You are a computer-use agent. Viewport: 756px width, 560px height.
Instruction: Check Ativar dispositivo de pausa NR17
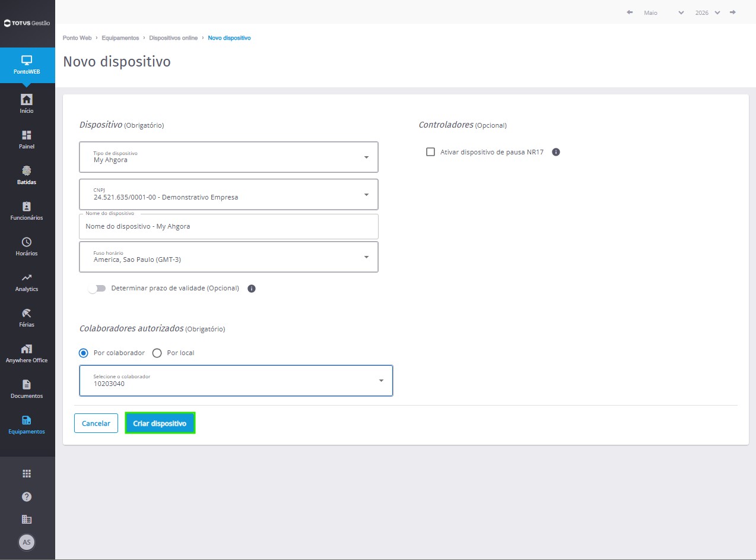[431, 152]
